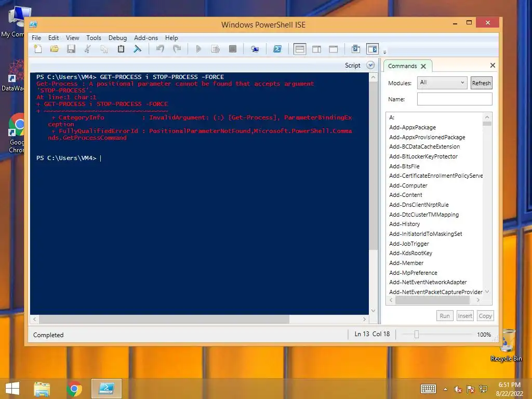Select Add-KdsRootKey command

point(410,253)
